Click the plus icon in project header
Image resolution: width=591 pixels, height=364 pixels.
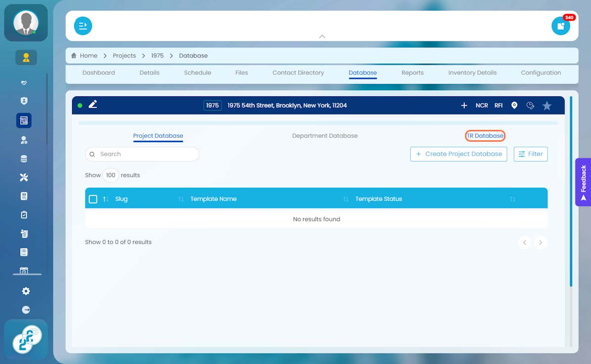tap(464, 106)
